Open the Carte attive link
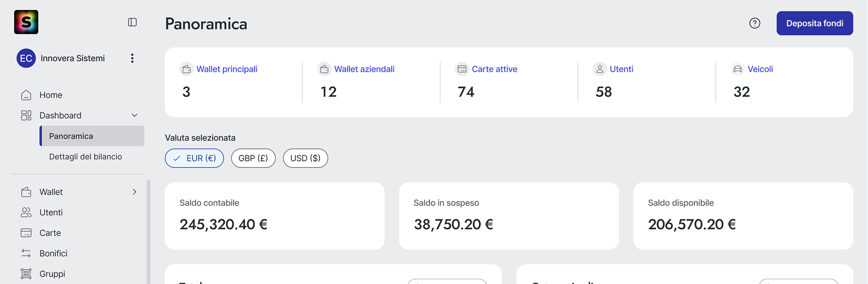This screenshot has width=868, height=284. click(x=494, y=69)
